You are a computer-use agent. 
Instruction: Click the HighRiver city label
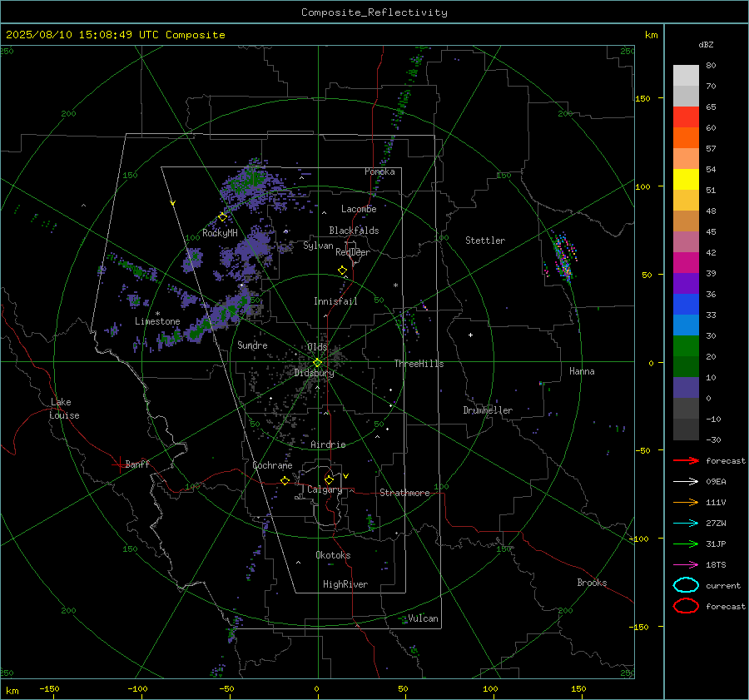345,584
